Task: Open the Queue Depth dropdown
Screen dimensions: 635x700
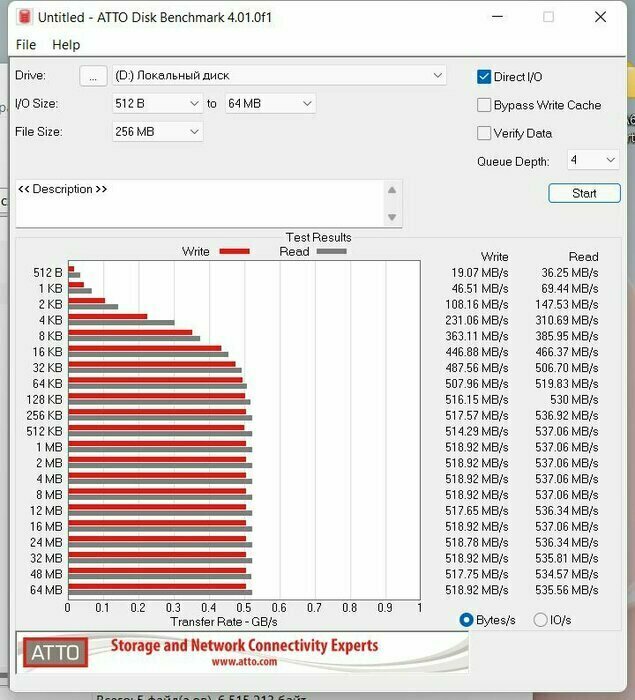Action: (x=593, y=160)
